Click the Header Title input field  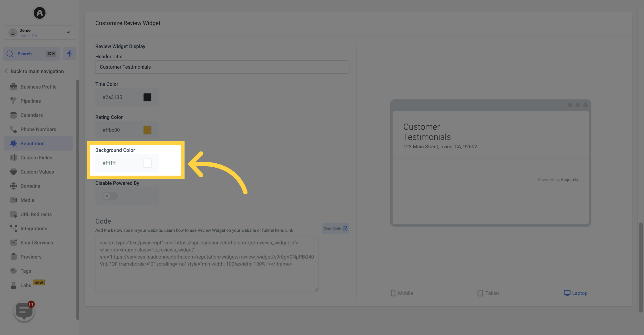(222, 67)
